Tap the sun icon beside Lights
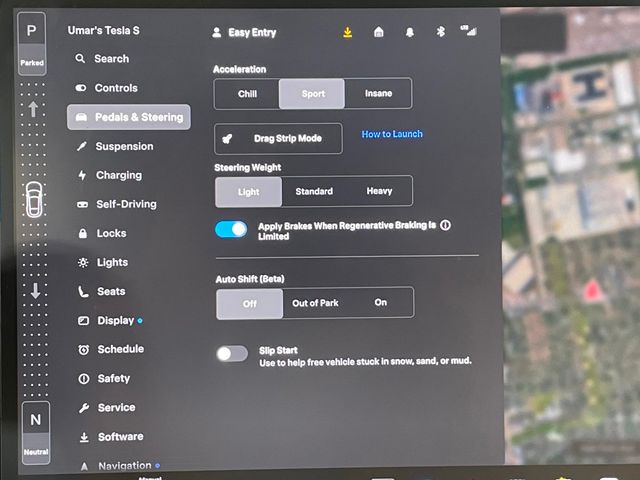Screen dimensions: 640x480 [x=83, y=262]
